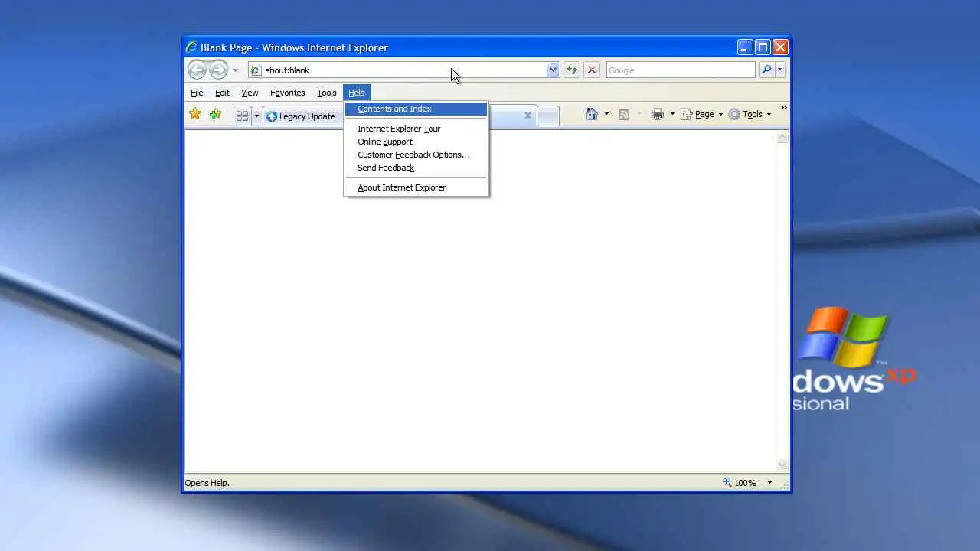Screen dimensions: 980x551
Task: Open the Favorites Center star
Action: 195,114
